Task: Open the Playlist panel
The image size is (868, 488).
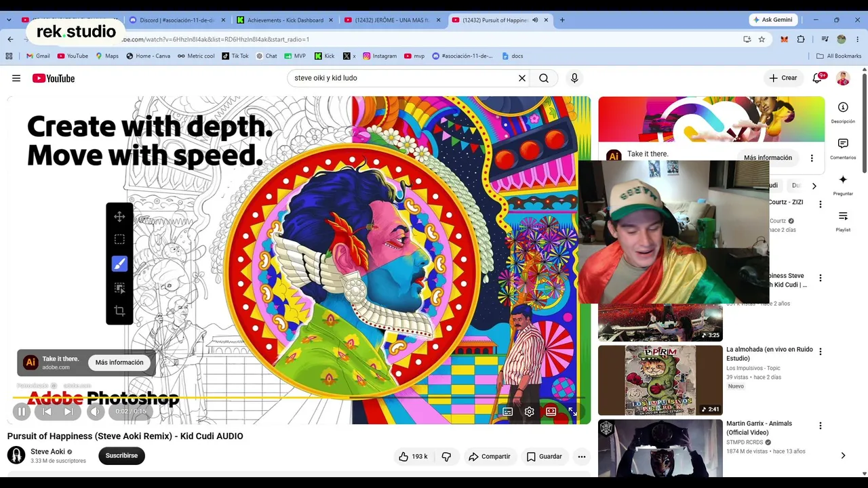Action: tap(843, 222)
